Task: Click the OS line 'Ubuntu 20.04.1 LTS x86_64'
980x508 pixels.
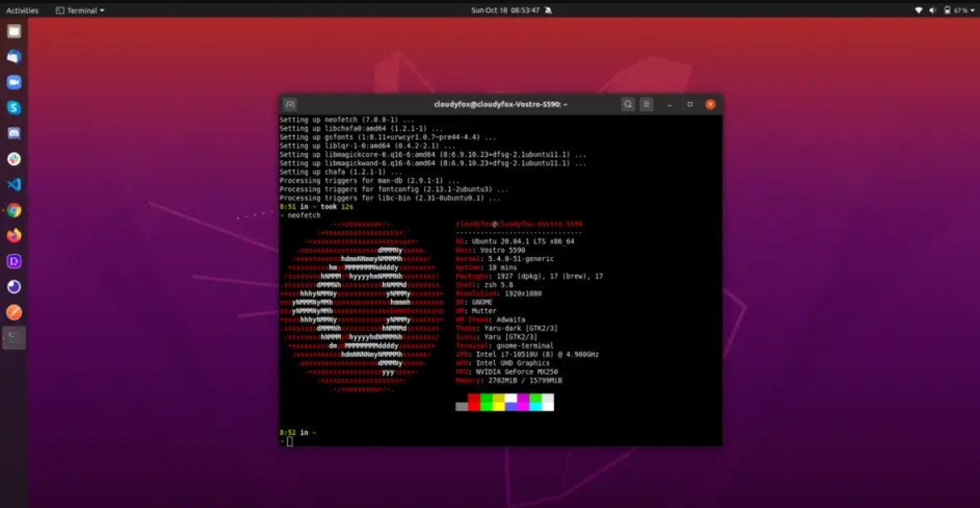Action: tap(515, 242)
